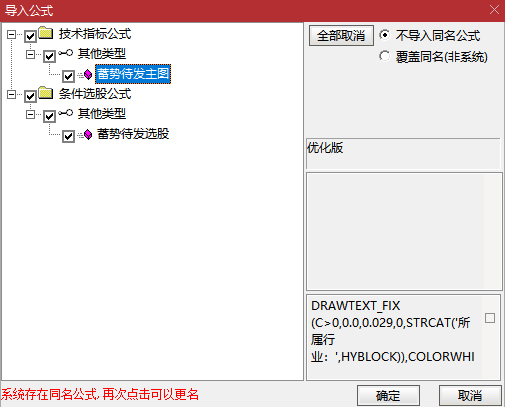Viewport: 505px width, 407px height.
Task: Click the key icon beside 其他类型 under 条件选股公式
Action: pos(65,113)
